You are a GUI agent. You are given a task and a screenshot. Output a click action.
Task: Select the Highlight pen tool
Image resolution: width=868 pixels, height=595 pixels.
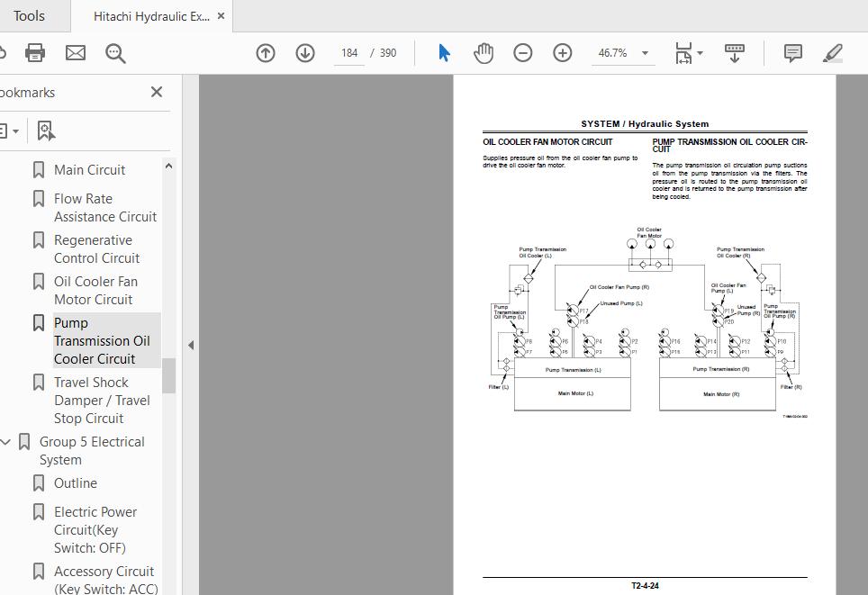(x=833, y=53)
